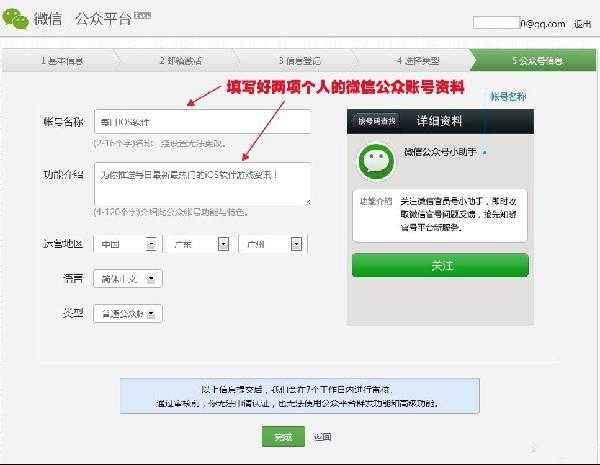Click the 帐号名称 link above the preview
Viewport: 600px width, 465px height.
(x=508, y=97)
